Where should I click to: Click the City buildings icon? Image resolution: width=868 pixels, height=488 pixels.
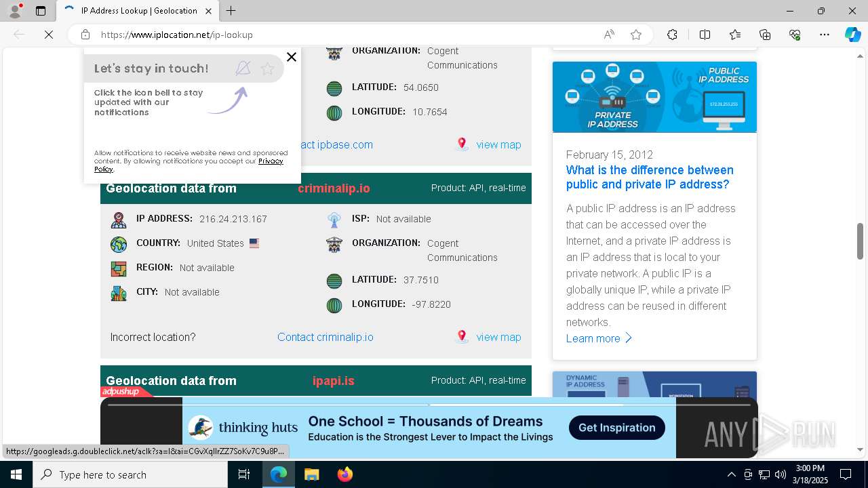[119, 293]
